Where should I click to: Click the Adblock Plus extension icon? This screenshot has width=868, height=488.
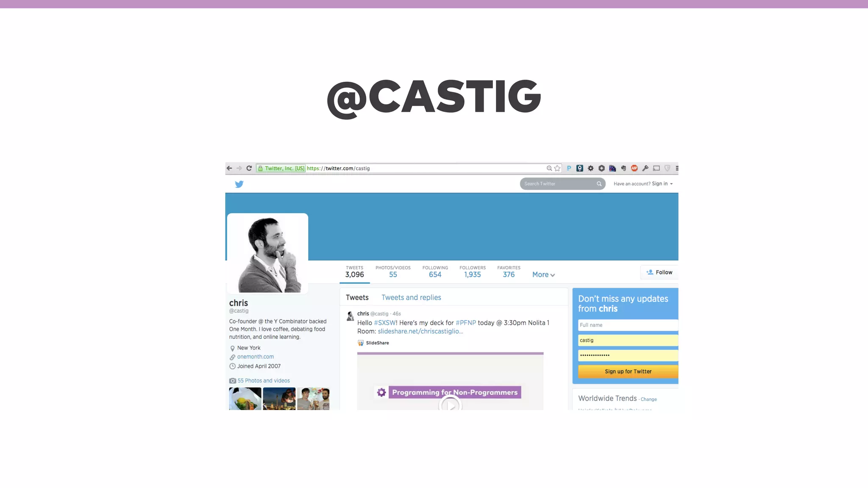click(634, 168)
